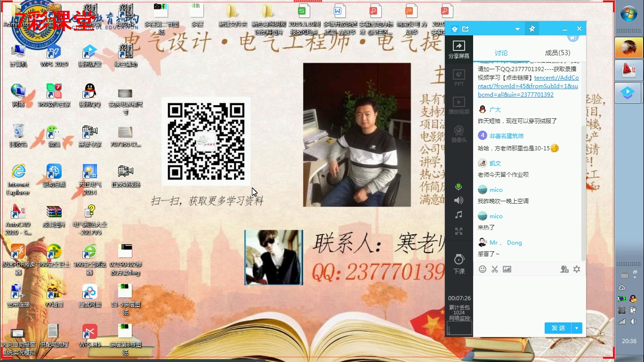Open Internet Explorer desktop icon
Image resolution: width=644 pixels, height=362 pixels.
pos(18,179)
